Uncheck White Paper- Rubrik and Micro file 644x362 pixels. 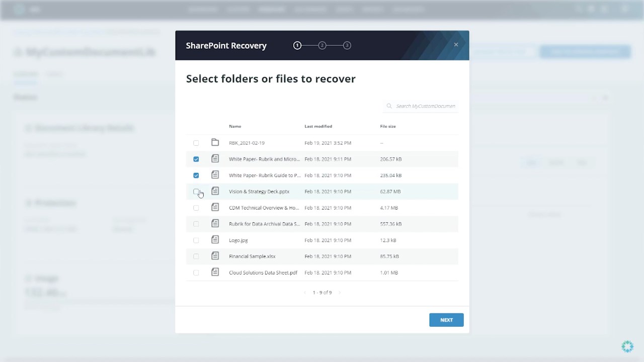coord(196,159)
